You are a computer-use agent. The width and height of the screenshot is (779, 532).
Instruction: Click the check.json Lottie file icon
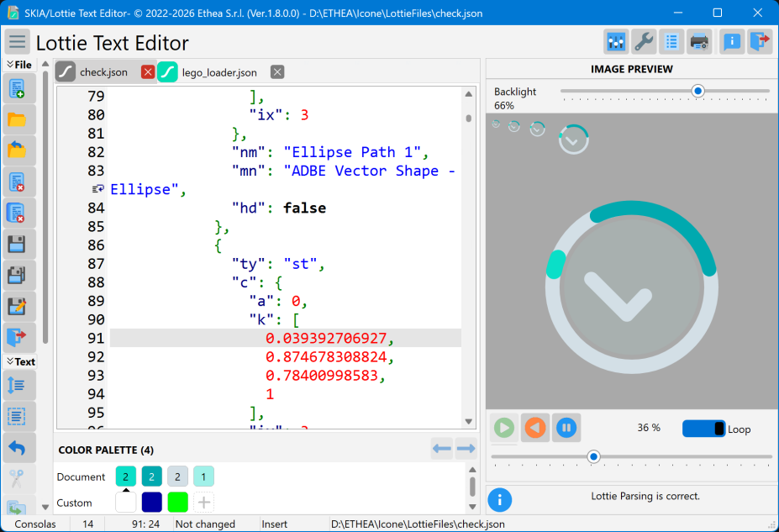(x=66, y=72)
